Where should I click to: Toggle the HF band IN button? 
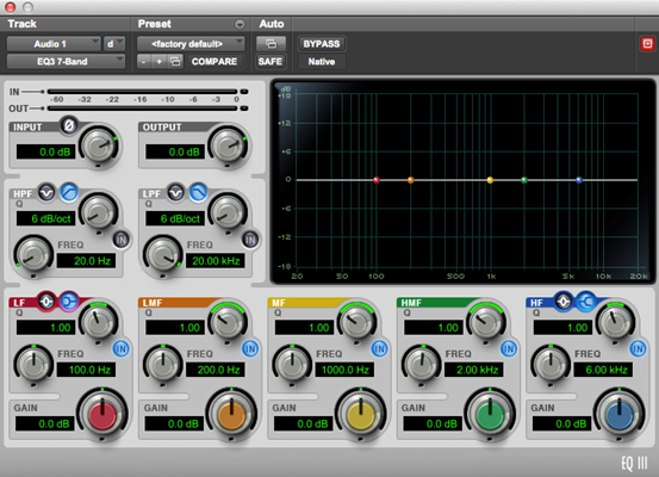(x=637, y=348)
